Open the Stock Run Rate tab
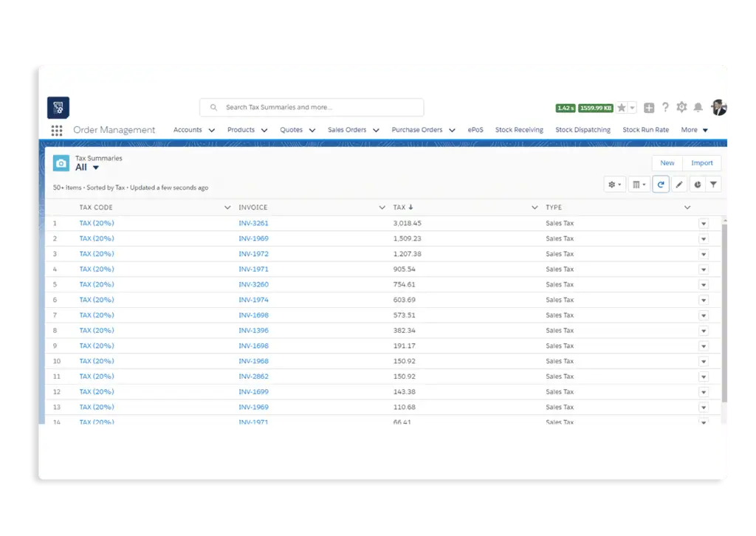The image size is (756, 536). 645,130
